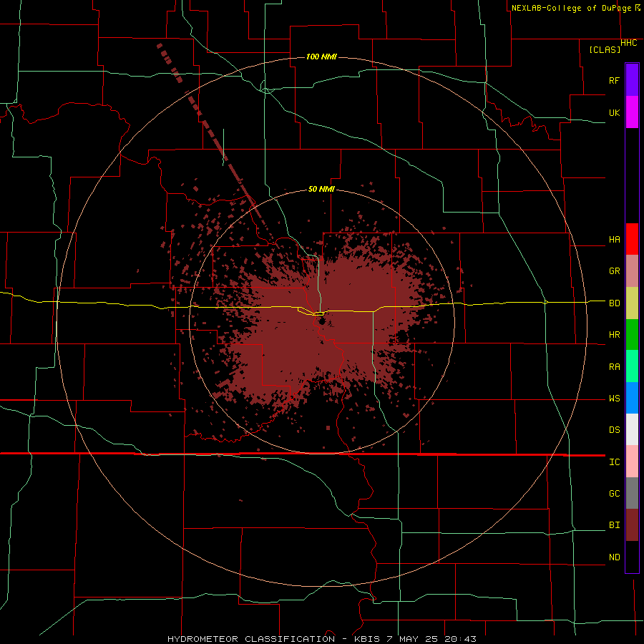Image resolution: width=644 pixels, height=644 pixels.
Task: Click the BI brown legend swatch
Action: click(x=632, y=525)
